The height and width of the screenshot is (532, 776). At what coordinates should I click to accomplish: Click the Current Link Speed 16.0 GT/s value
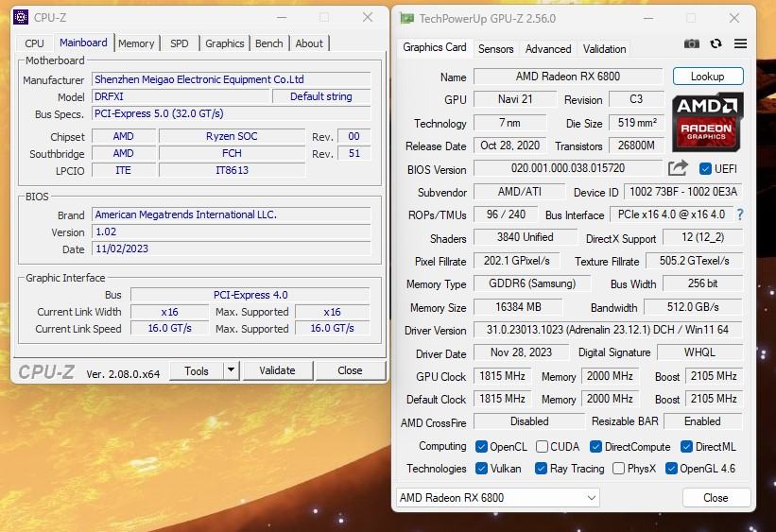point(170,328)
